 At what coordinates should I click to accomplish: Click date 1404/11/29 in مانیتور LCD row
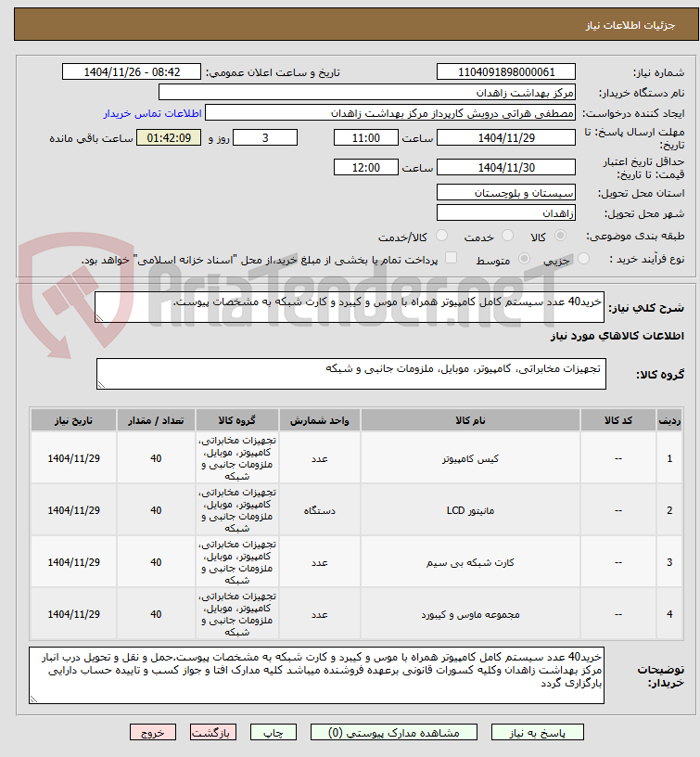coord(73,510)
